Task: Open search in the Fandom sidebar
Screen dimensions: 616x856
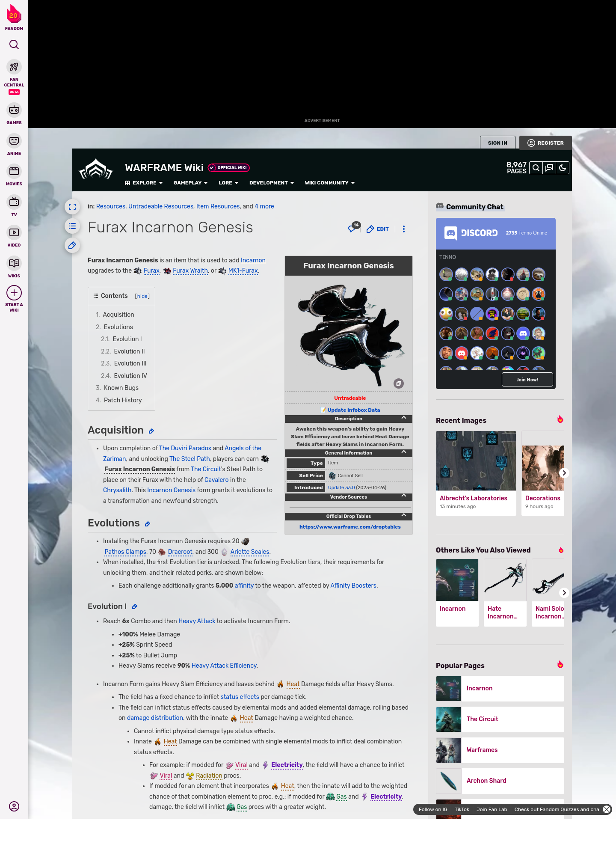Action: (14, 45)
